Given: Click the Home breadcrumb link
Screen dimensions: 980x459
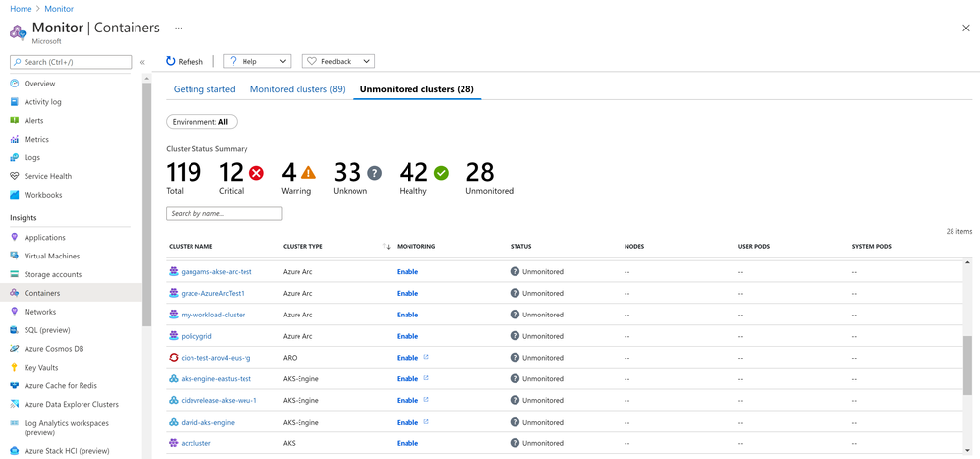Looking at the screenshot, I should coord(21,10).
